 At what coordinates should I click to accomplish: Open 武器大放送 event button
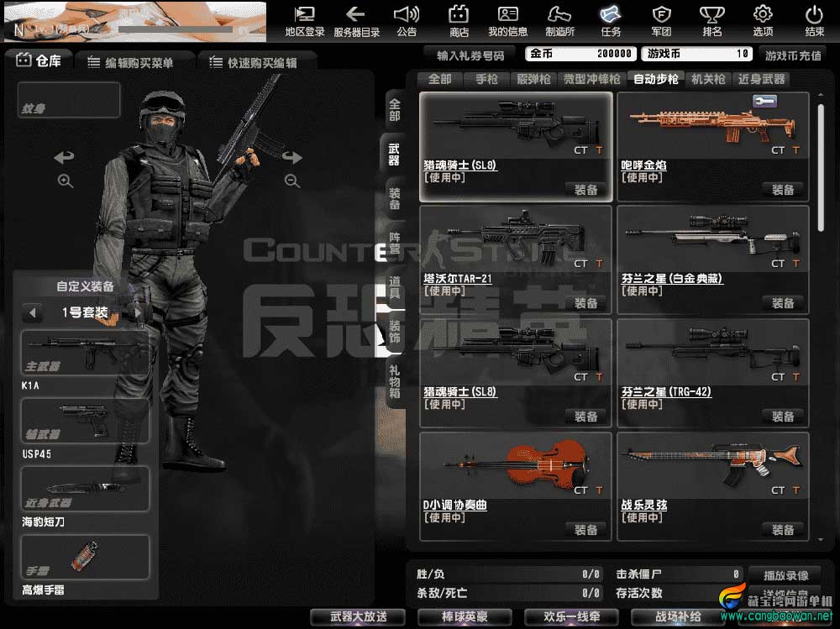click(358, 616)
